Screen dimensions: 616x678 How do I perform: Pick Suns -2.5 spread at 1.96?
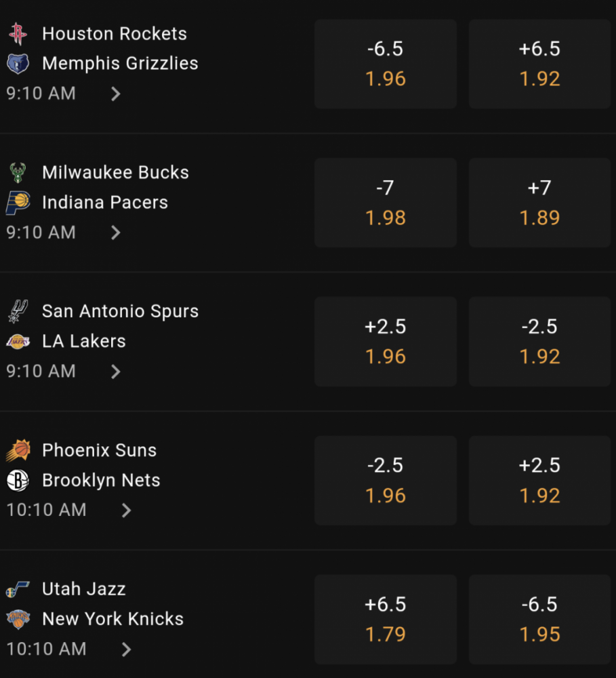pyautogui.click(x=386, y=481)
